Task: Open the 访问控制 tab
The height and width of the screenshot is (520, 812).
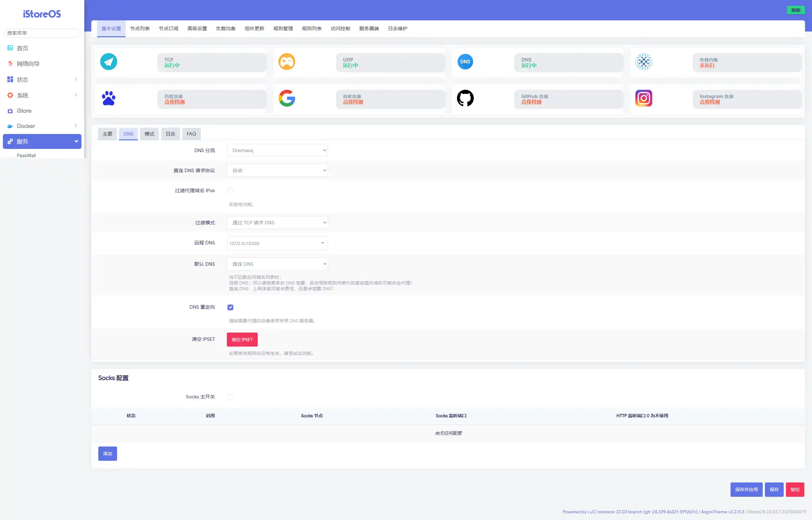Action: pyautogui.click(x=340, y=29)
